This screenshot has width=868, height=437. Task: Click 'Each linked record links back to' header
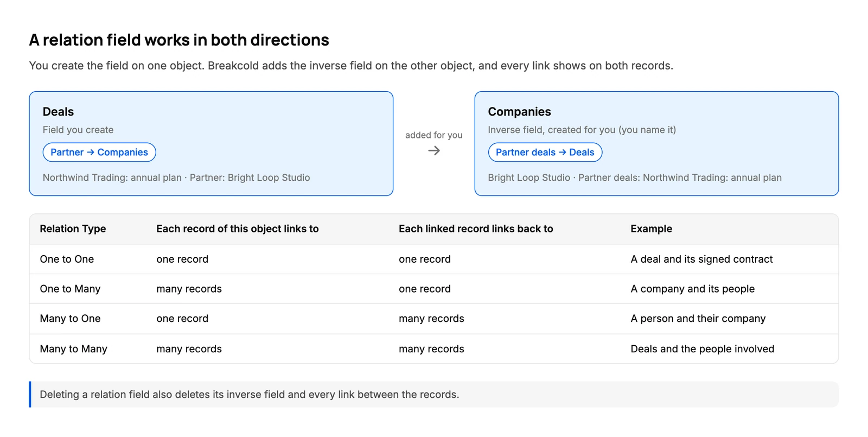click(x=476, y=229)
